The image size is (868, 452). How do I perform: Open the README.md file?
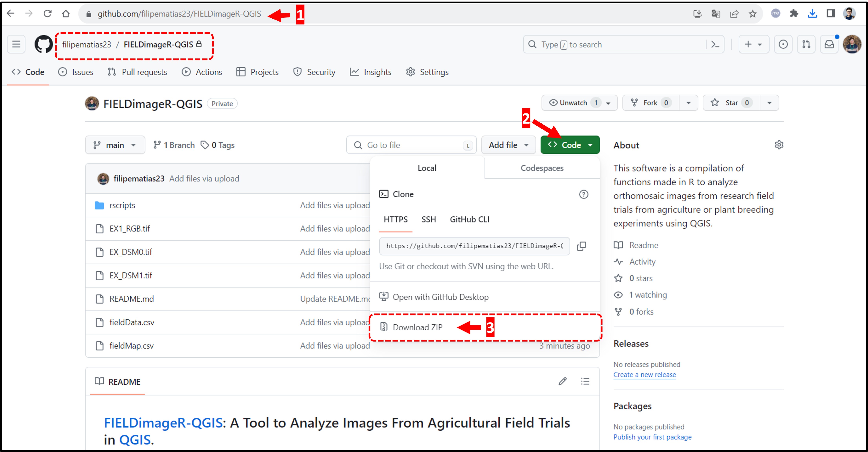[131, 299]
